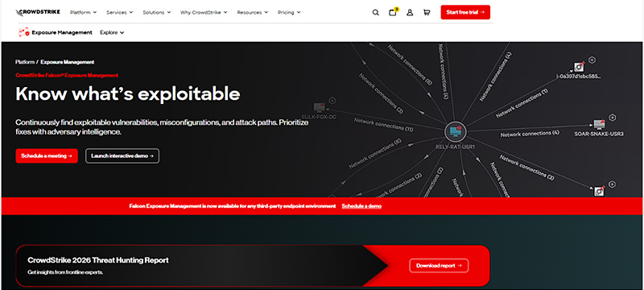
Task: Click the Download report button
Action: 439,266
